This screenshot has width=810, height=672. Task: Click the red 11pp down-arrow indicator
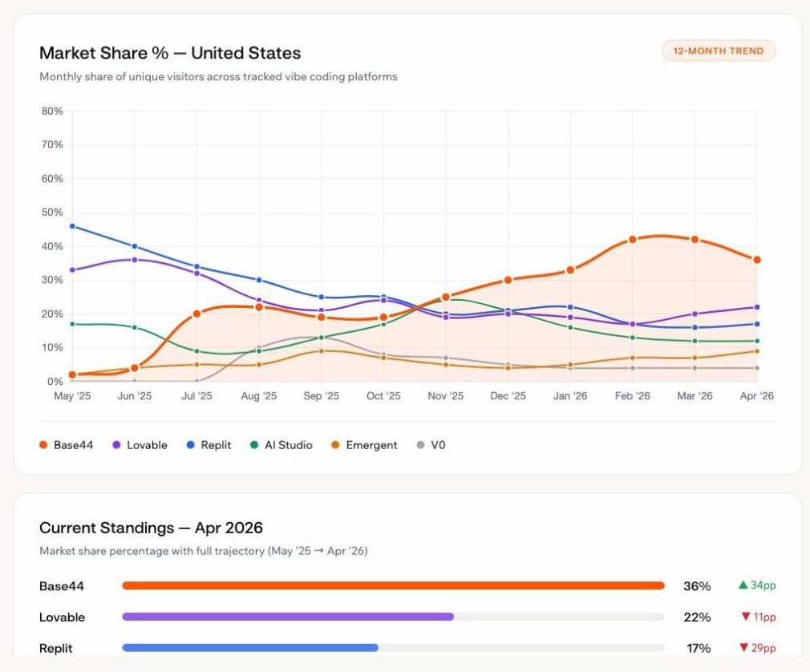tap(759, 617)
